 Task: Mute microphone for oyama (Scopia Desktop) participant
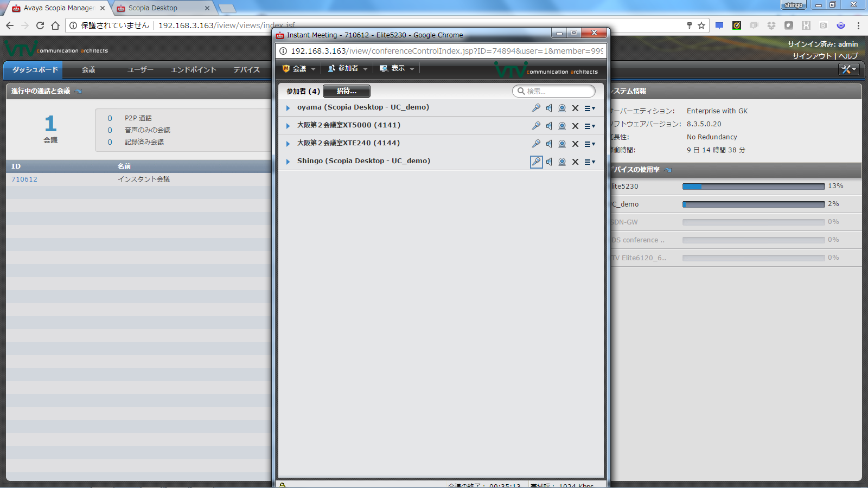(x=536, y=108)
